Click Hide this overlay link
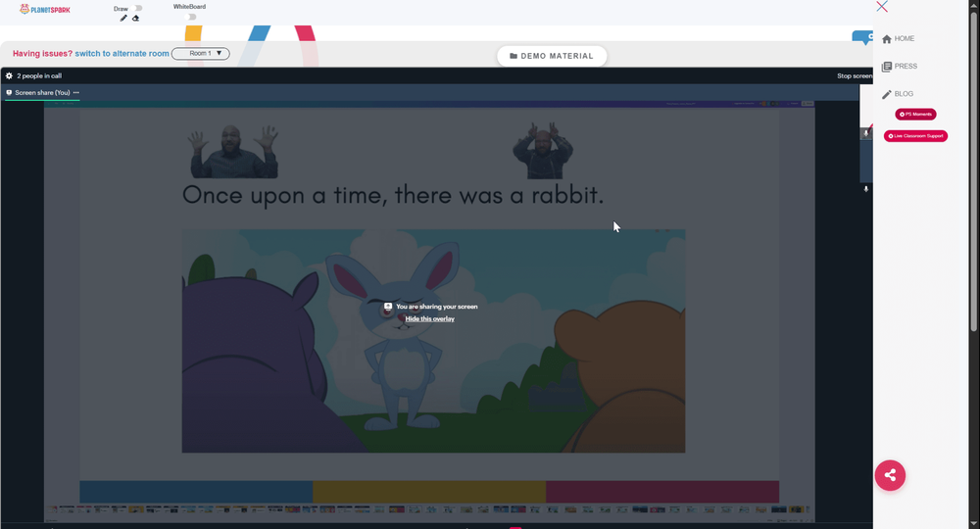Image resolution: width=980 pixels, height=529 pixels. pos(430,319)
